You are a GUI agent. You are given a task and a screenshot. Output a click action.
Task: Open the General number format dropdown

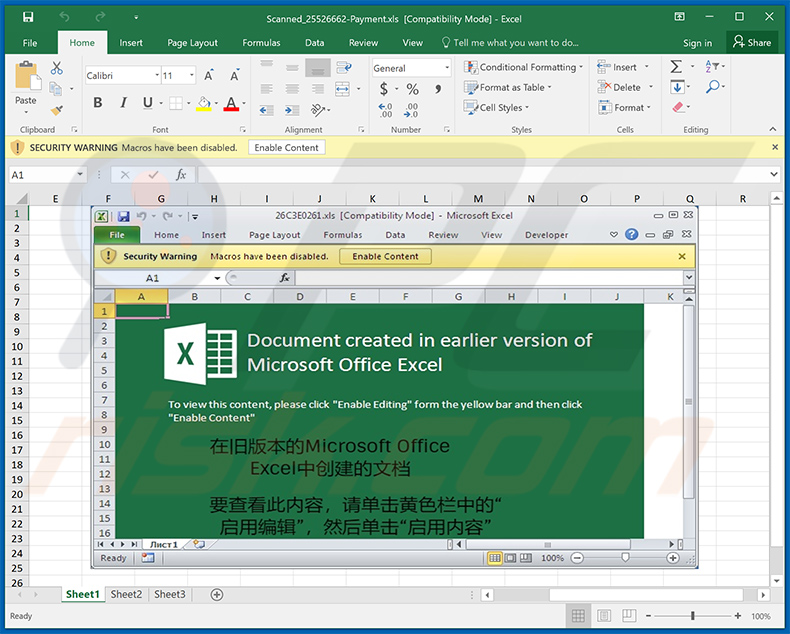pos(447,68)
